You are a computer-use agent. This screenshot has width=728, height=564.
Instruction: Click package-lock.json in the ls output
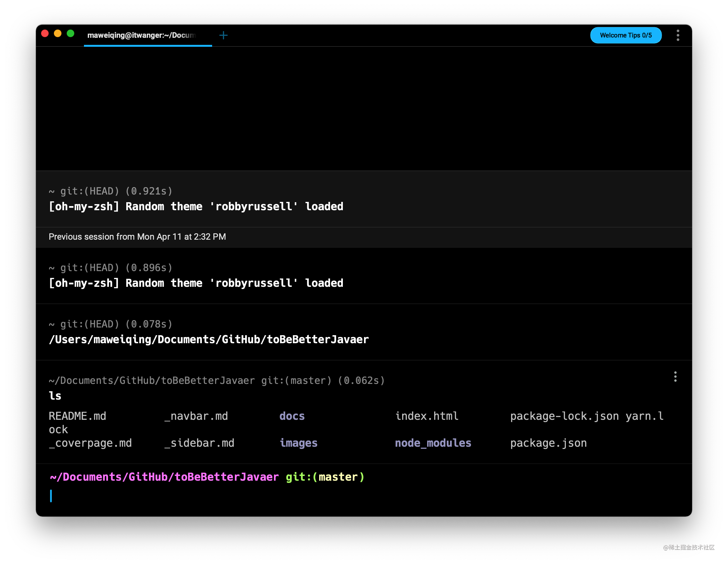coord(564,416)
